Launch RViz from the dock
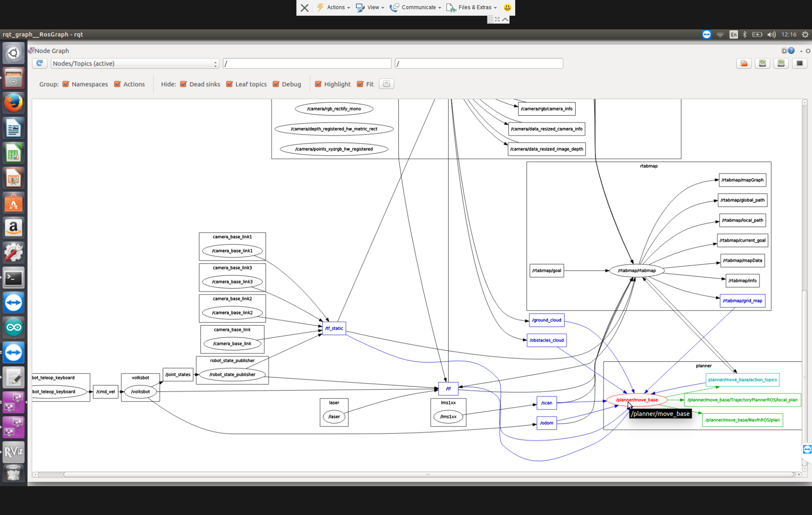The width and height of the screenshot is (812, 515). [14, 452]
